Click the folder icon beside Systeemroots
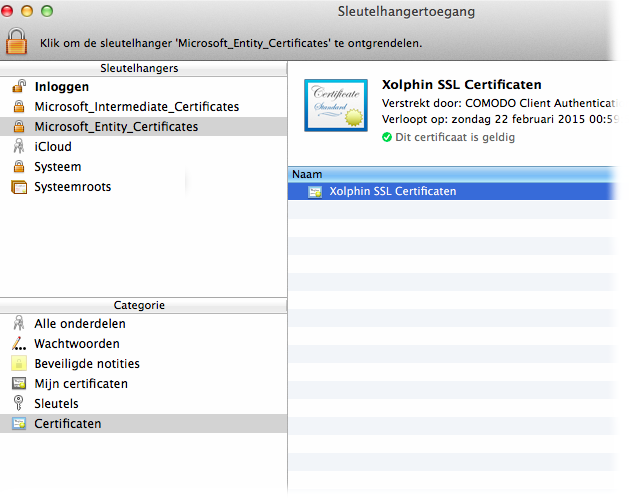The width and height of the screenshot is (629, 503). 19,187
